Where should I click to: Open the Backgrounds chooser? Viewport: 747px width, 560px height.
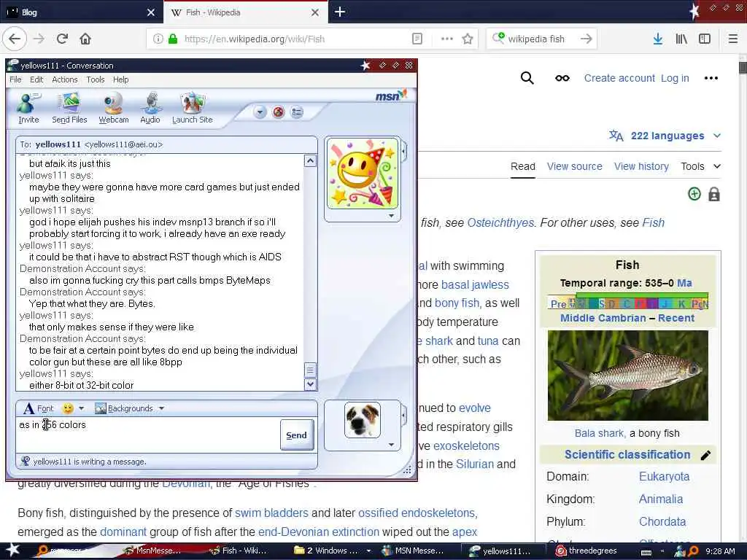(124, 408)
